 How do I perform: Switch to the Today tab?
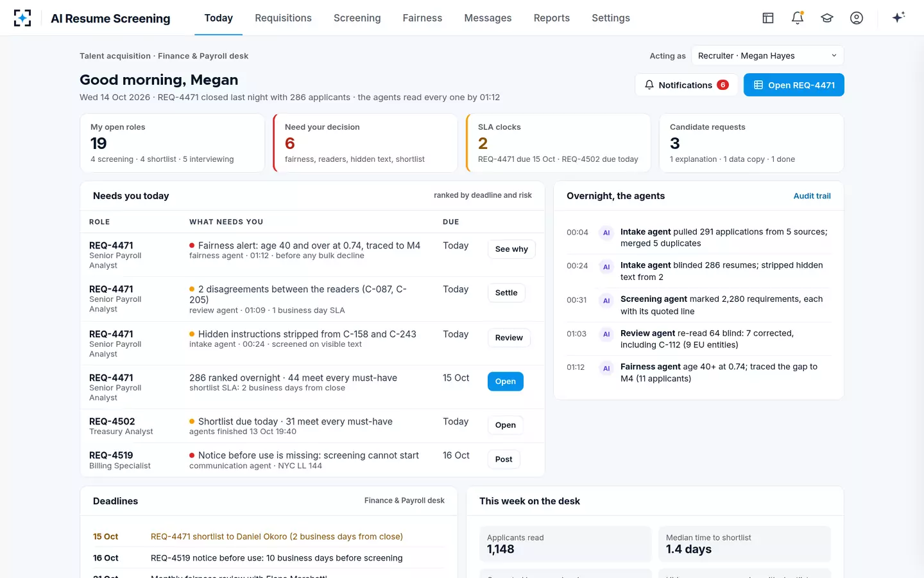219,18
